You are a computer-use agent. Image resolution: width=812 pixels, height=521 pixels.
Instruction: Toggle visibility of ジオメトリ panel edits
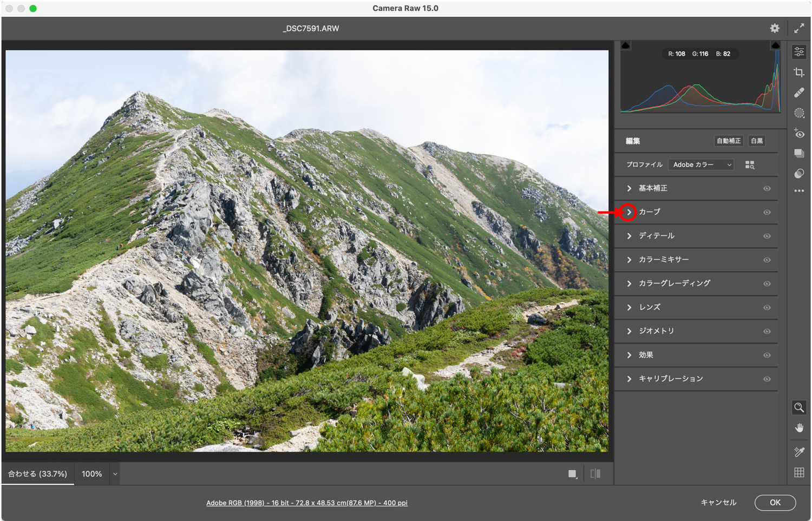[x=767, y=331]
